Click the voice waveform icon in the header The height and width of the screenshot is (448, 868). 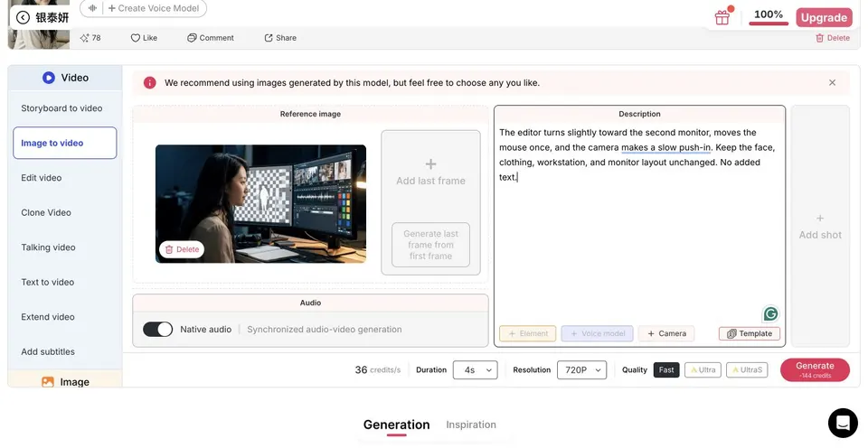pyautogui.click(x=92, y=8)
